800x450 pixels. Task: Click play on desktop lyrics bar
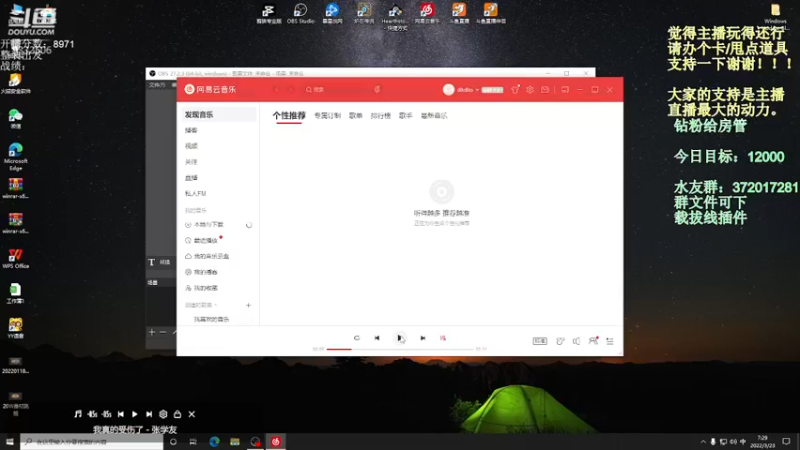tap(135, 414)
